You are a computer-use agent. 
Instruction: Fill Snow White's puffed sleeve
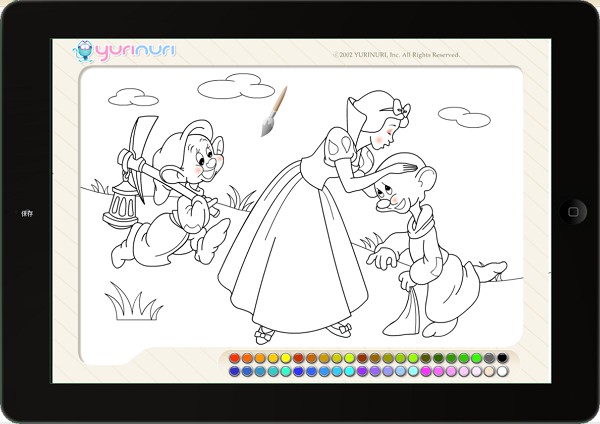339,147
